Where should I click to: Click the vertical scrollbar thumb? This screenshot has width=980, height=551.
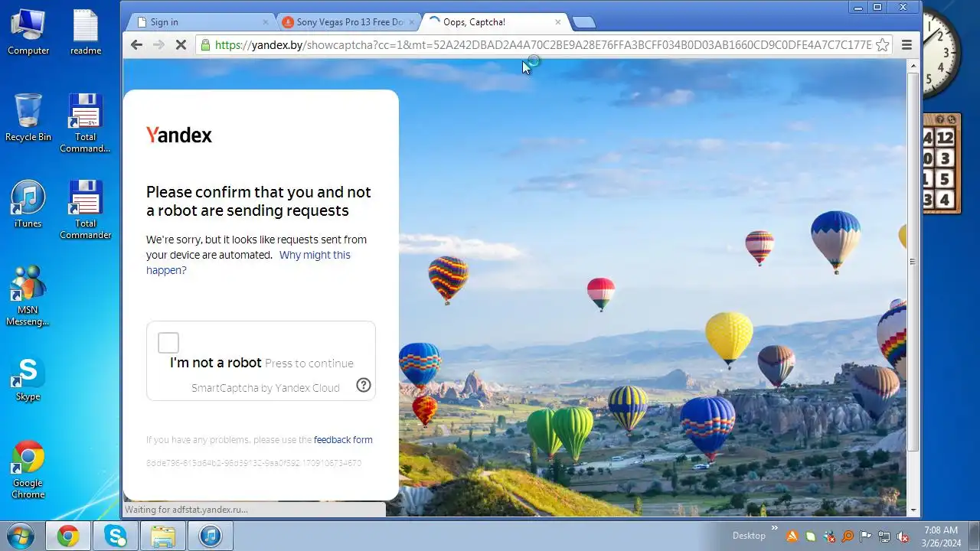click(913, 261)
